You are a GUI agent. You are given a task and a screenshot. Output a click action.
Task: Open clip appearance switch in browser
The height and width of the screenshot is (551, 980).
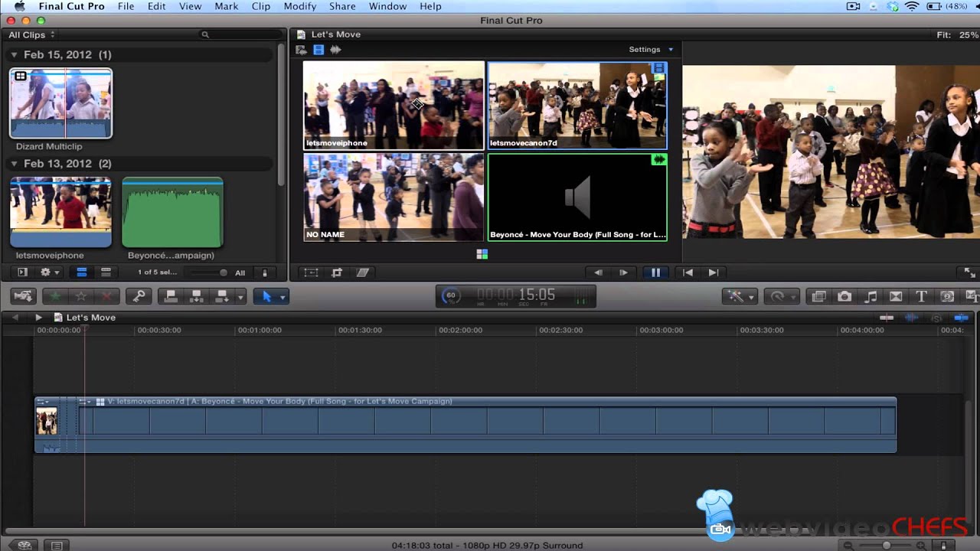(x=265, y=272)
